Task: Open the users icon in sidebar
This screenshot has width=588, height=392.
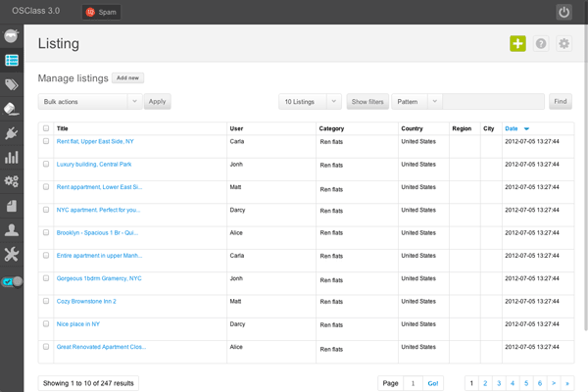Action: 12,230
